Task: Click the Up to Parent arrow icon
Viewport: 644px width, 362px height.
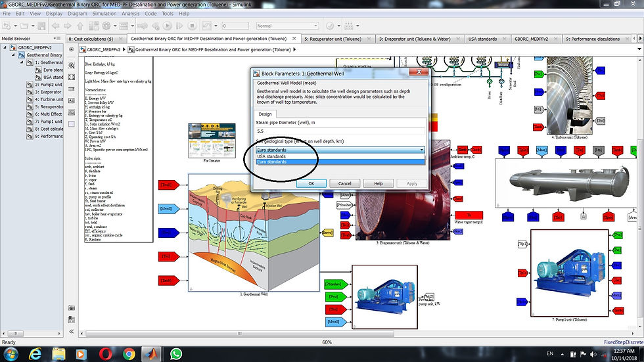Action: (80, 26)
